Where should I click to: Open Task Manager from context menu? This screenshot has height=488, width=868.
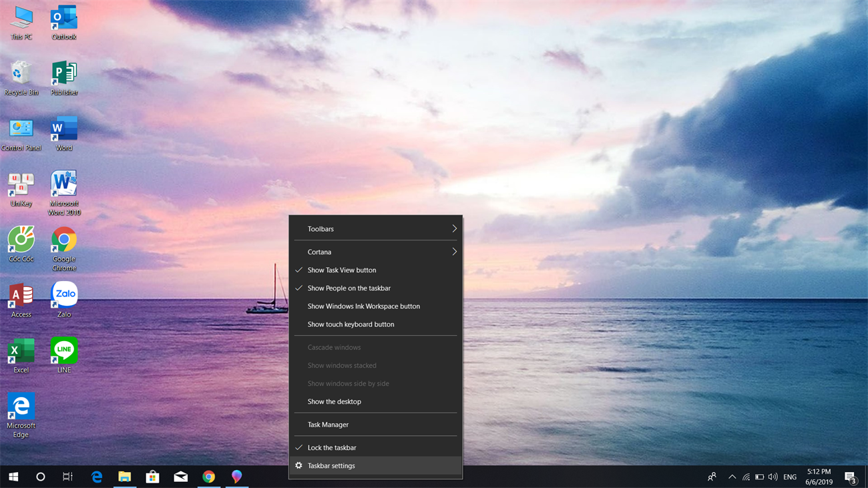(x=376, y=425)
